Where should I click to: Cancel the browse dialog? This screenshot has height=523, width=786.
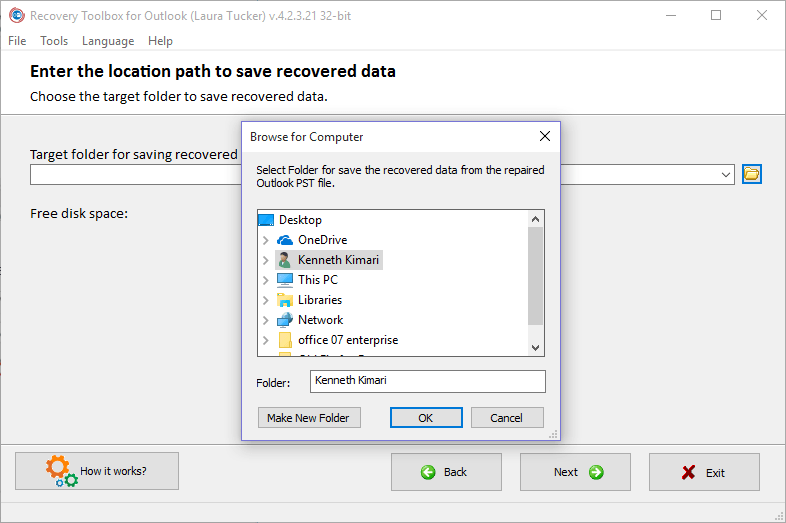[x=507, y=418]
